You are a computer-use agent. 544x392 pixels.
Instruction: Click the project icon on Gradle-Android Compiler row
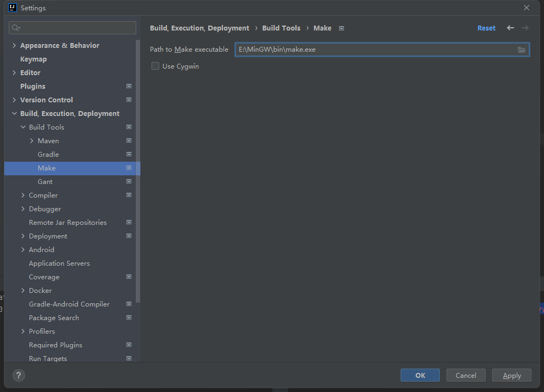[x=129, y=304]
